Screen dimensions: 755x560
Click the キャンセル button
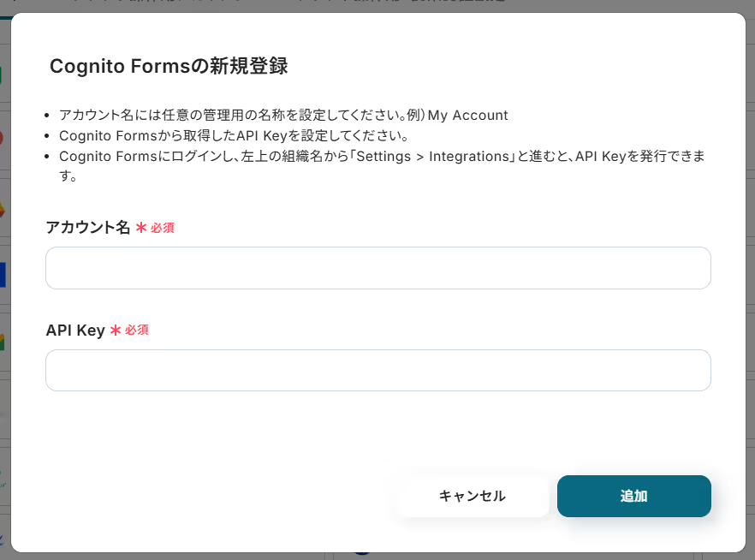point(472,496)
